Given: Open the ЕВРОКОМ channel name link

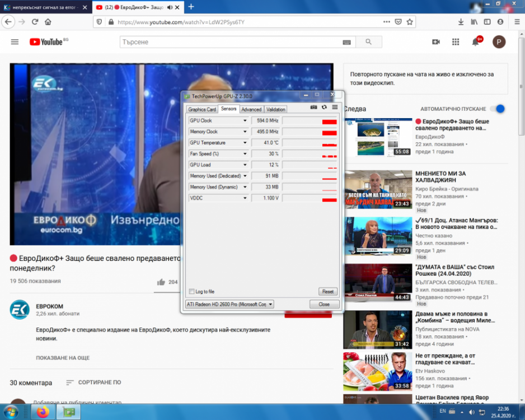Looking at the screenshot, I should point(50,306).
